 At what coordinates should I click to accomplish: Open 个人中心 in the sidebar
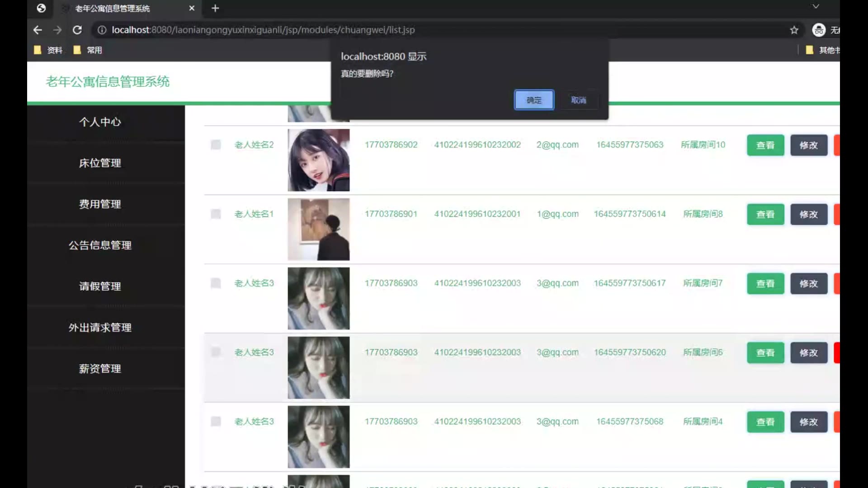click(100, 122)
